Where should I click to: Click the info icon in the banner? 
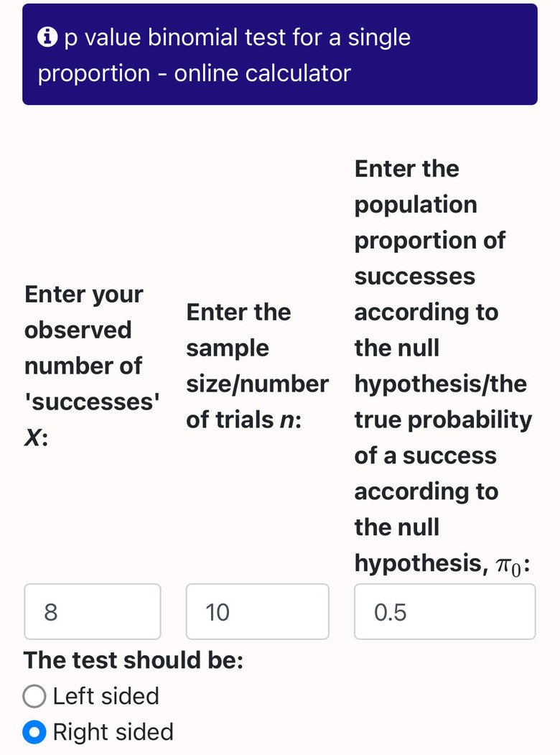[47, 37]
